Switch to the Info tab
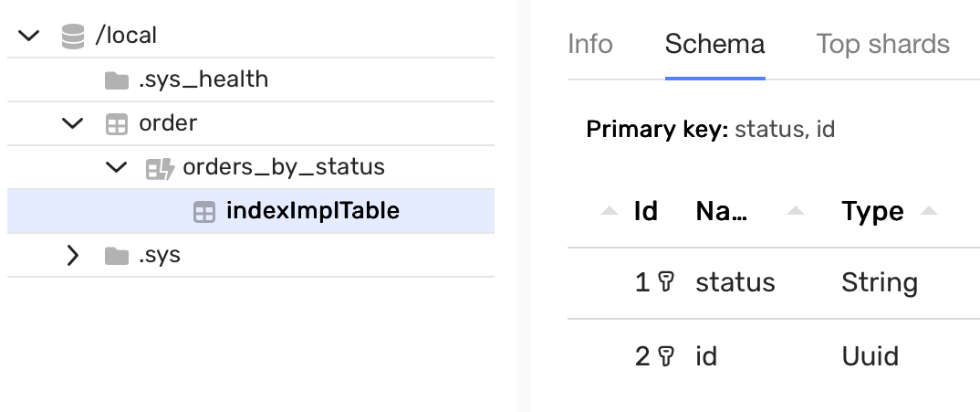 coord(590,44)
